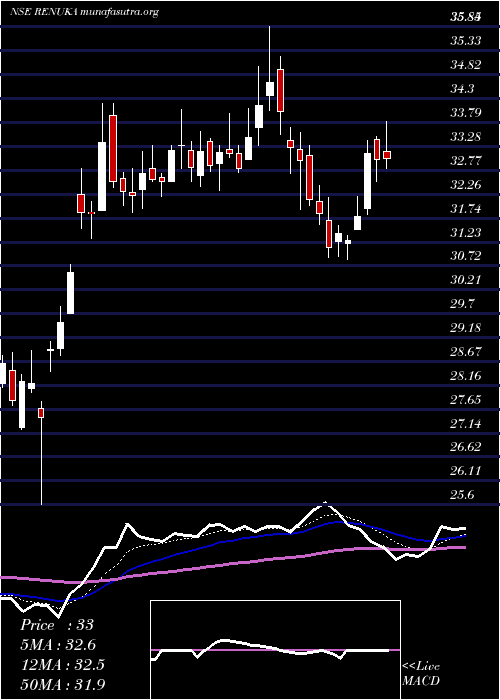
Task: Click the 32.26 price axis label
Action: point(466,184)
